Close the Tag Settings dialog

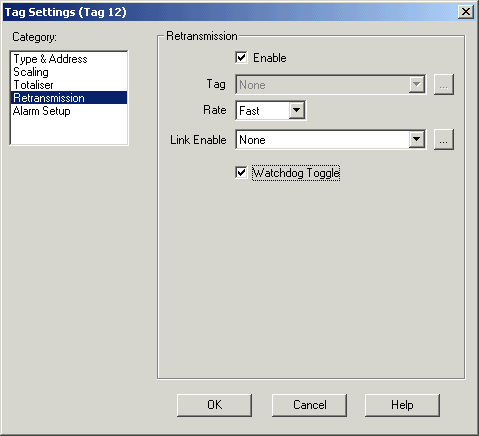[466, 12]
